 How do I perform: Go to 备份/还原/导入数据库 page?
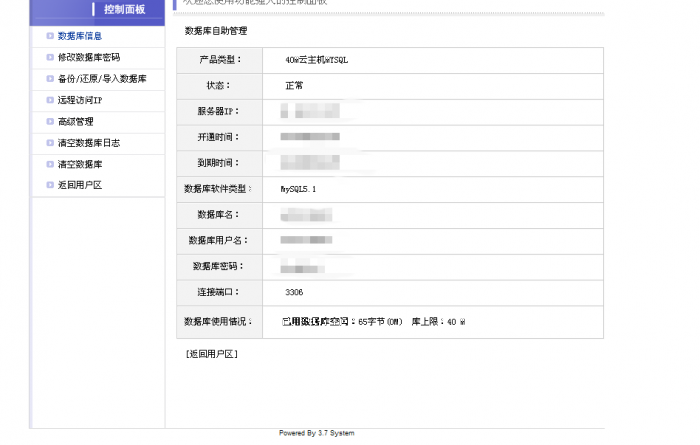(102, 79)
